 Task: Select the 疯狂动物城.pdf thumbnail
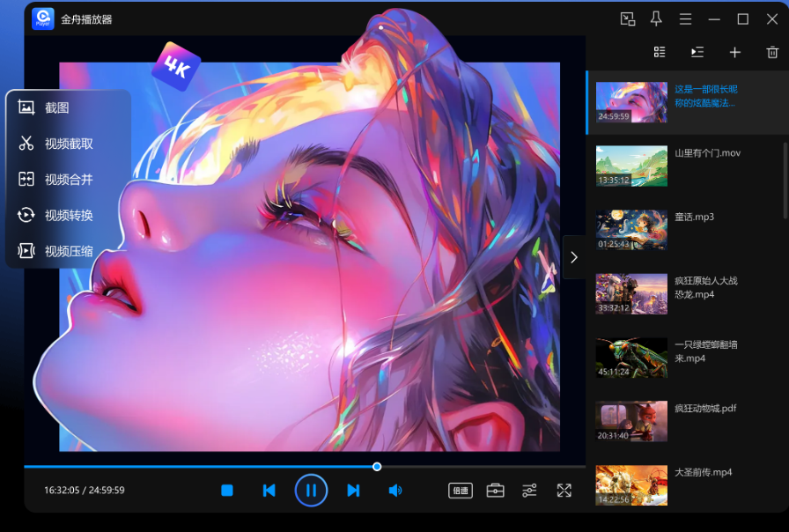click(x=631, y=421)
